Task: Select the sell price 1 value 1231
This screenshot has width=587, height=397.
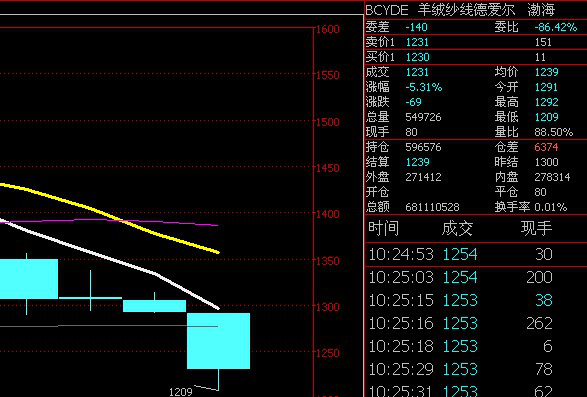Action: (417, 42)
